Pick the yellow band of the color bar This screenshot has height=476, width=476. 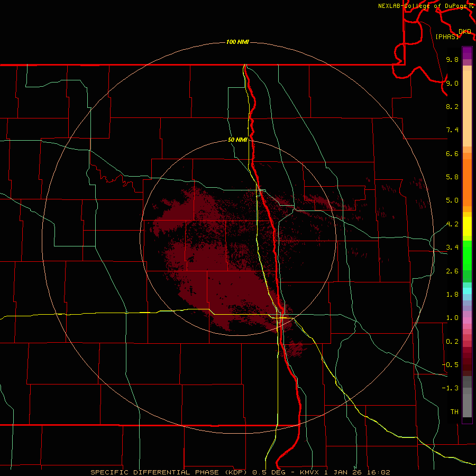467,226
